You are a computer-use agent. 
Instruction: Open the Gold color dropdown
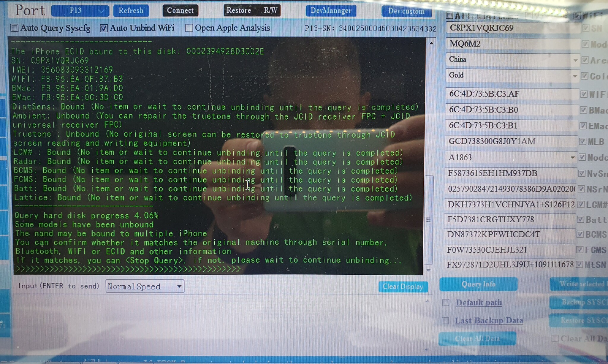click(x=513, y=75)
